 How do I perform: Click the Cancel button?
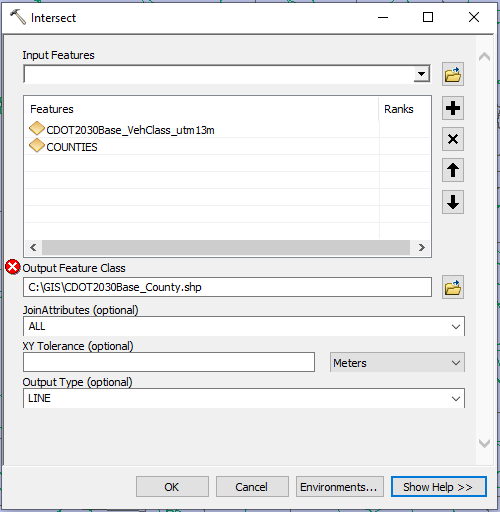click(252, 487)
